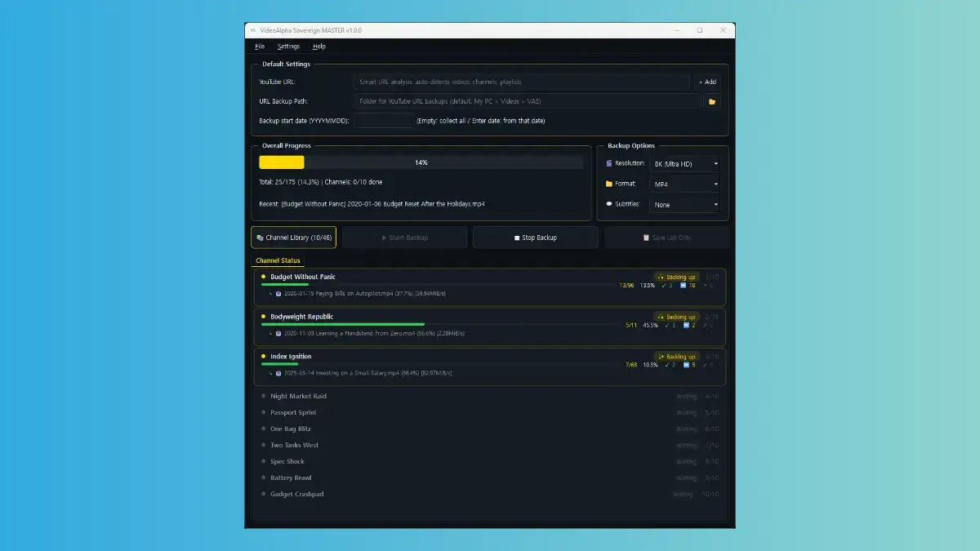980x551 pixels.
Task: Maximize the VideoAlpha window
Action: coord(700,30)
